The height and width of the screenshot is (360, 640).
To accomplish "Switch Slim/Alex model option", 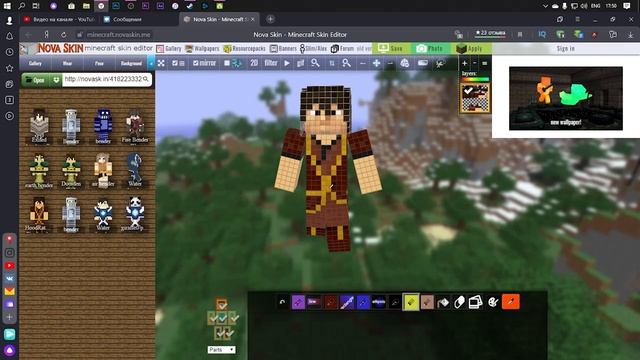I will coord(313,49).
